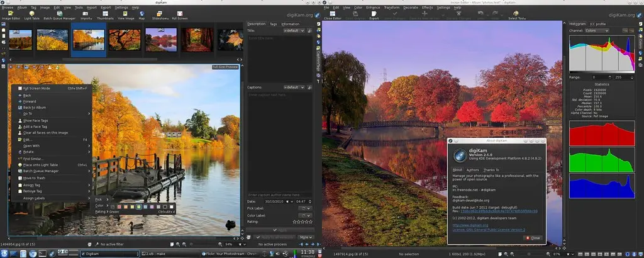Image resolution: width=644 pixels, height=258 pixels.
Task: Open the Map view in digiKam toolbar
Action: click(142, 16)
